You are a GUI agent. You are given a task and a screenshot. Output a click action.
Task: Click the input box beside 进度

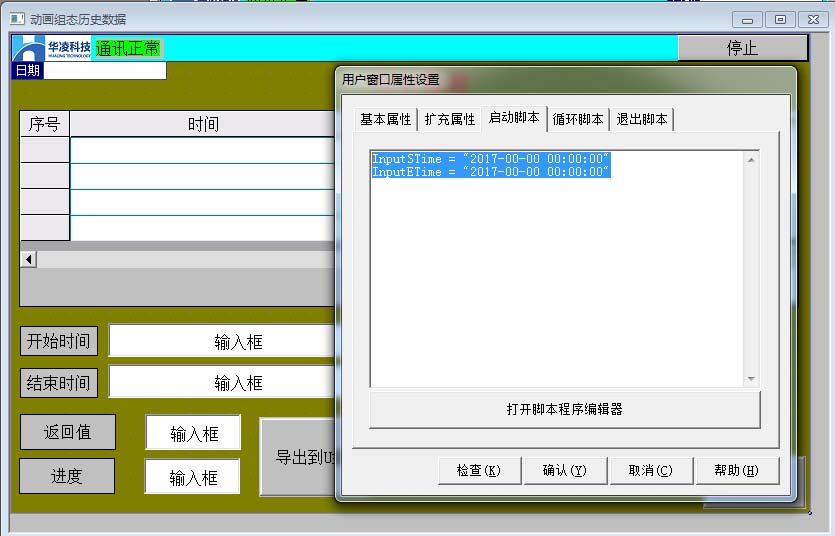(193, 477)
